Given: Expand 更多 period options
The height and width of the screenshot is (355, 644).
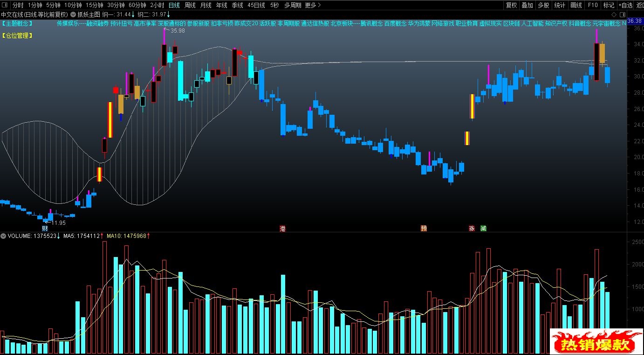Looking at the screenshot, I should click(x=313, y=5).
